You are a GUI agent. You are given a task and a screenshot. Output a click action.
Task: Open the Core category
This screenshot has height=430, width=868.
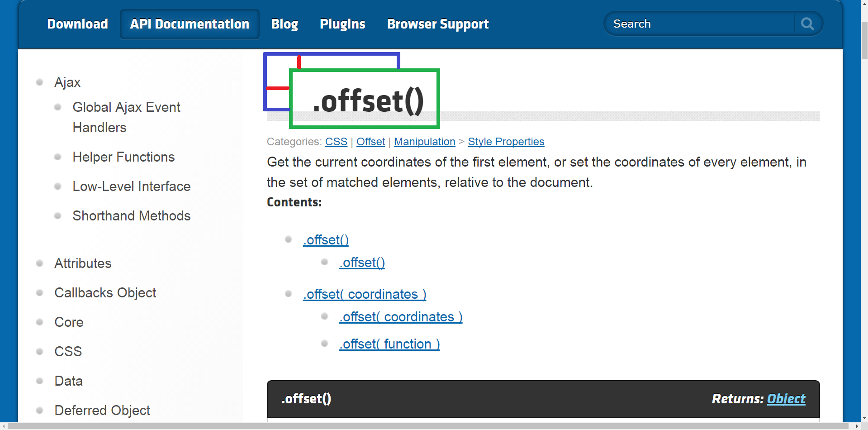(x=69, y=322)
